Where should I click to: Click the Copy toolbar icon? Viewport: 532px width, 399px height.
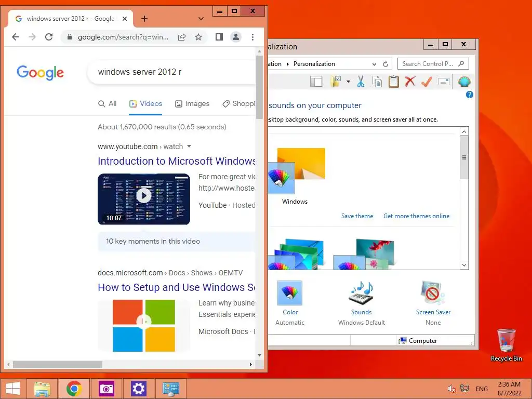point(377,82)
